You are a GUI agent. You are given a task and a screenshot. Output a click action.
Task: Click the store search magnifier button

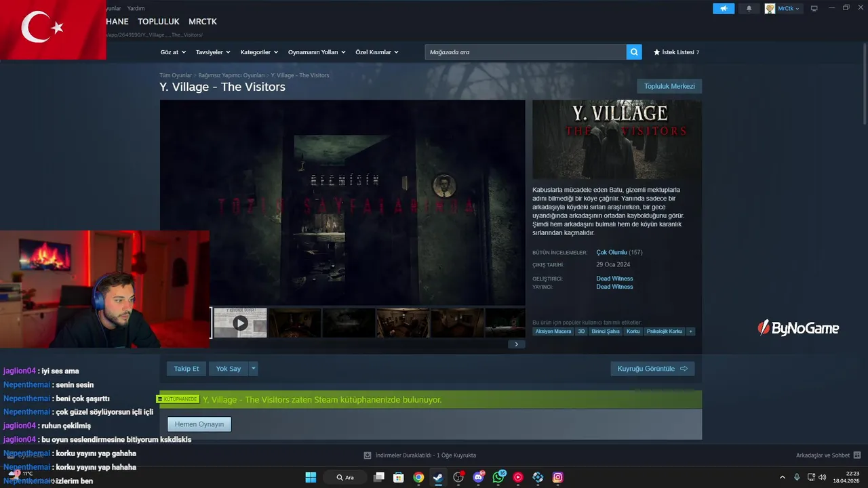tap(634, 52)
